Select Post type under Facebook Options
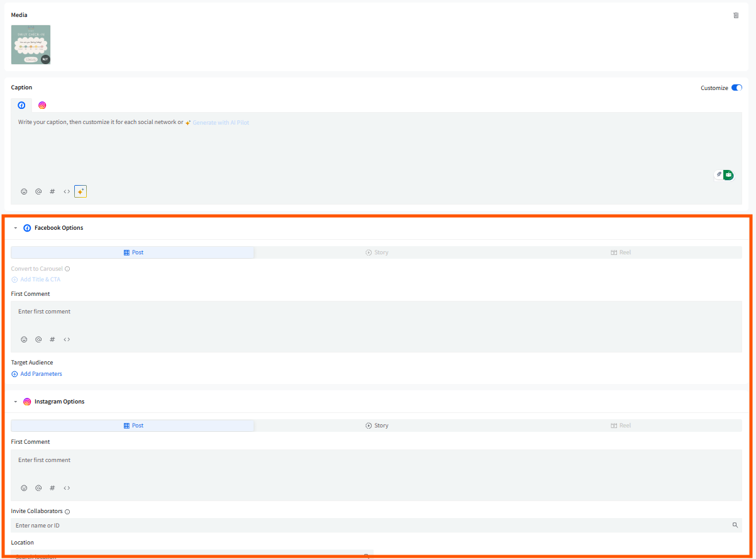This screenshot has width=756, height=559. (x=133, y=252)
